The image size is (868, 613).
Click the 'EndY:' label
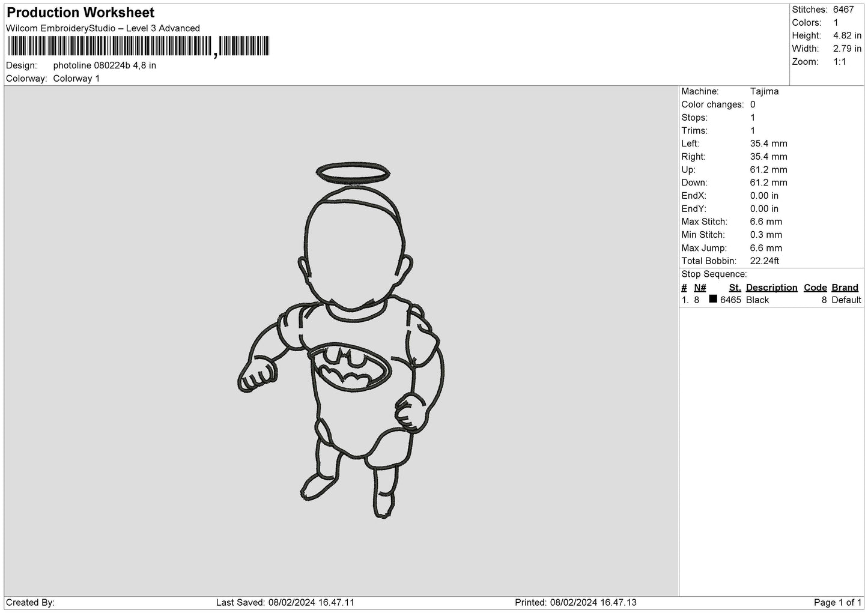tap(694, 209)
